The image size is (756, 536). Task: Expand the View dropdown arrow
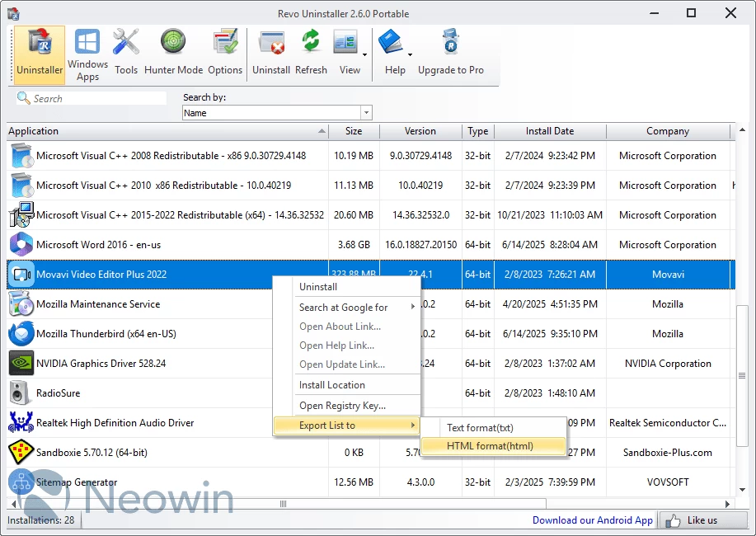365,54
